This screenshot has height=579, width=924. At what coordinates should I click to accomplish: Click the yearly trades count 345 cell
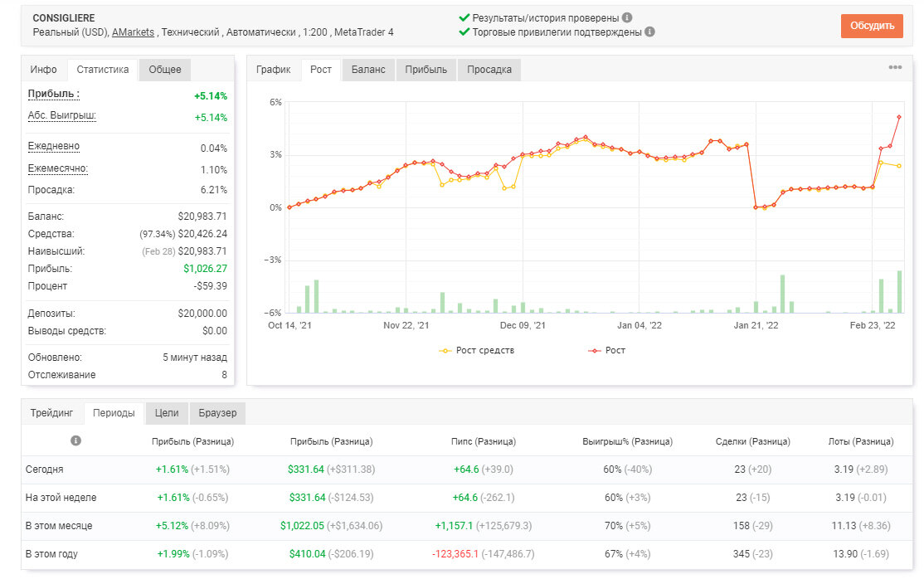[752, 554]
